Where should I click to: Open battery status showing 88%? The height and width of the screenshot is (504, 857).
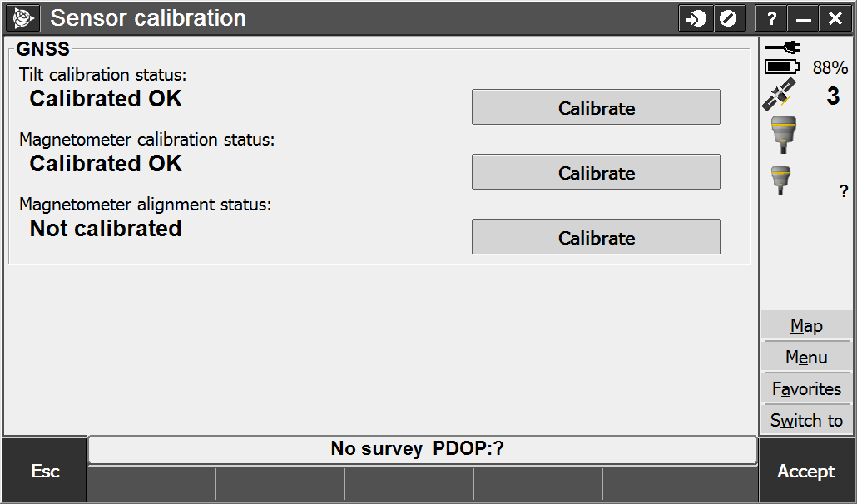point(806,67)
